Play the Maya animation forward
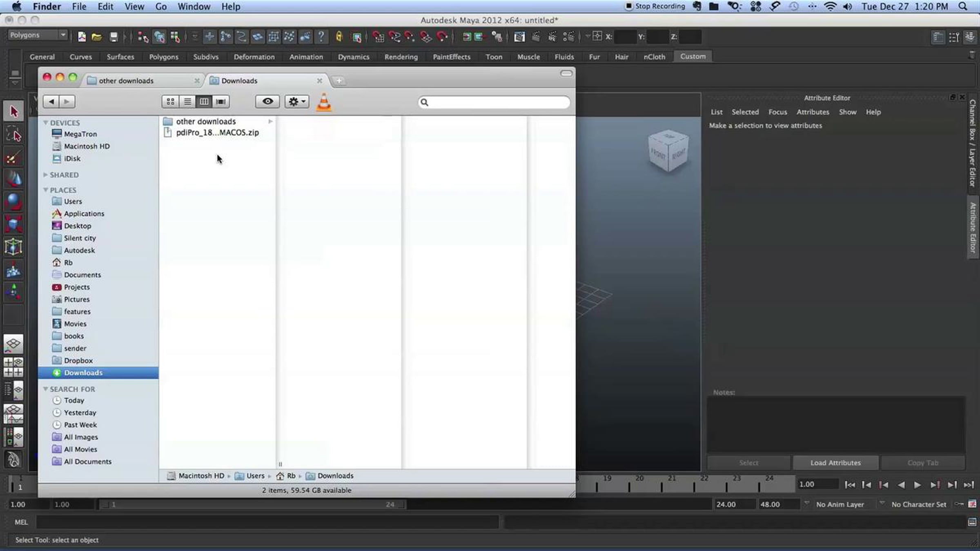The width and height of the screenshot is (980, 551). 917,484
